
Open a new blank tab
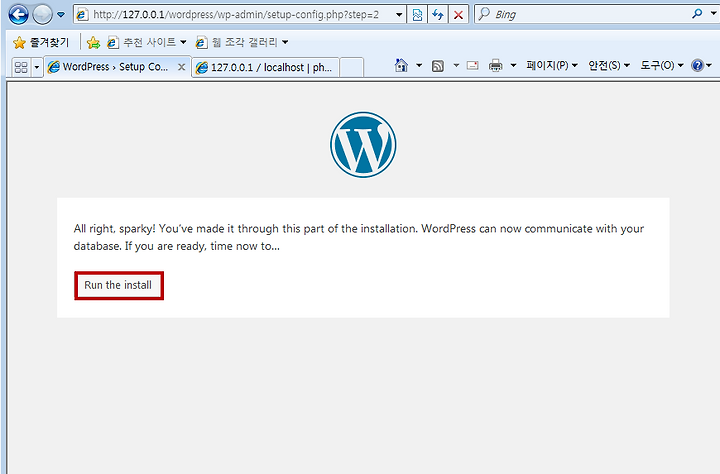pos(351,68)
